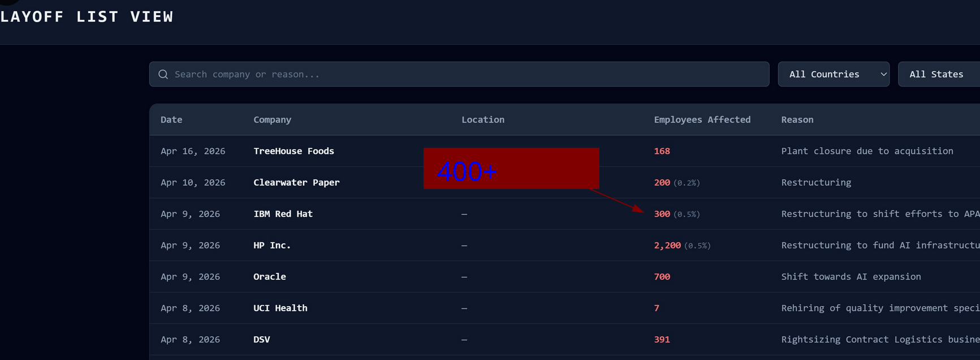Click the 2,200 employees affected value
Image resolution: width=980 pixels, height=360 pixels.
[x=667, y=245]
